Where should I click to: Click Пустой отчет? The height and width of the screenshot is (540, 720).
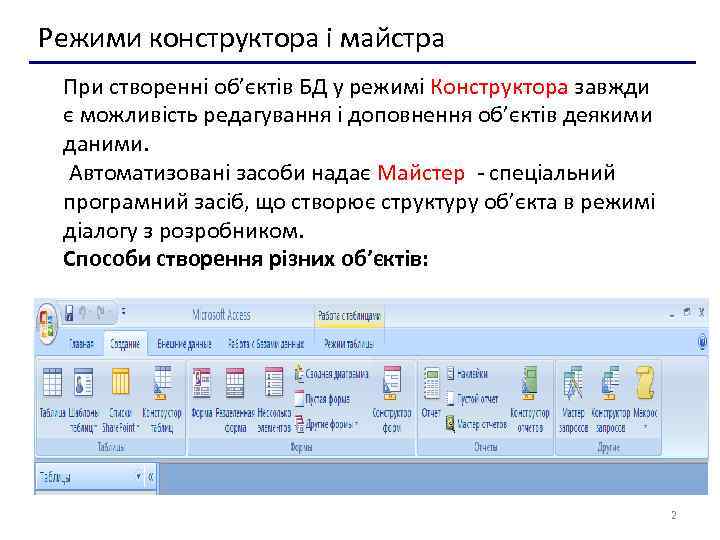pyautogui.click(x=472, y=399)
